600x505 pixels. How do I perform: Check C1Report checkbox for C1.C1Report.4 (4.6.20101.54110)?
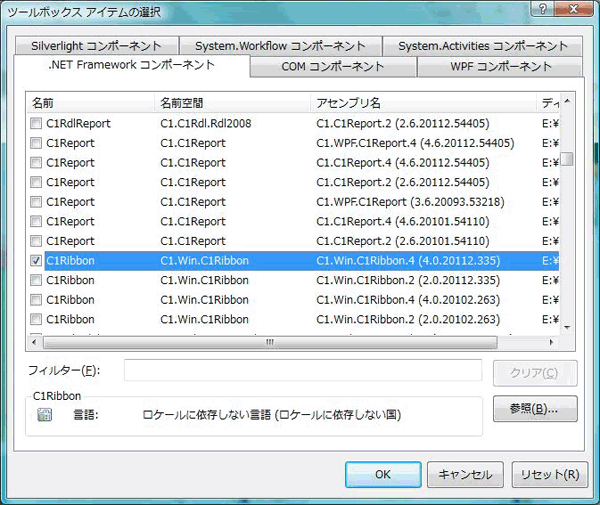(36, 221)
